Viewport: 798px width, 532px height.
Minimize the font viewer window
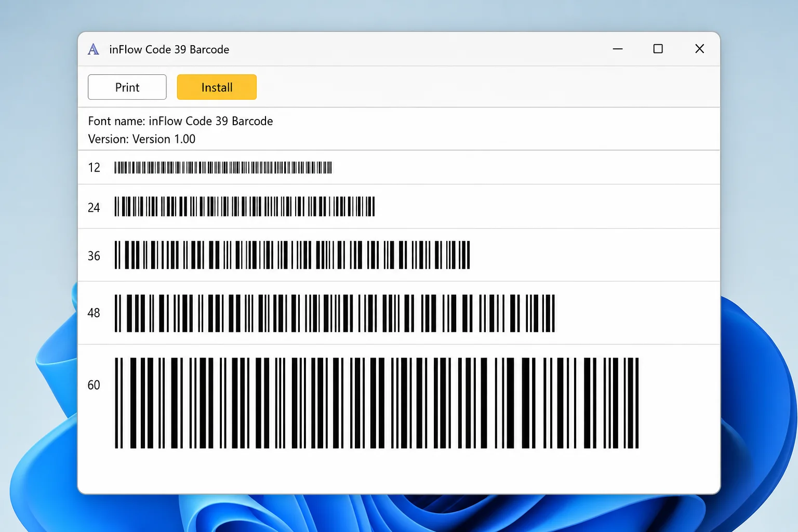point(618,49)
